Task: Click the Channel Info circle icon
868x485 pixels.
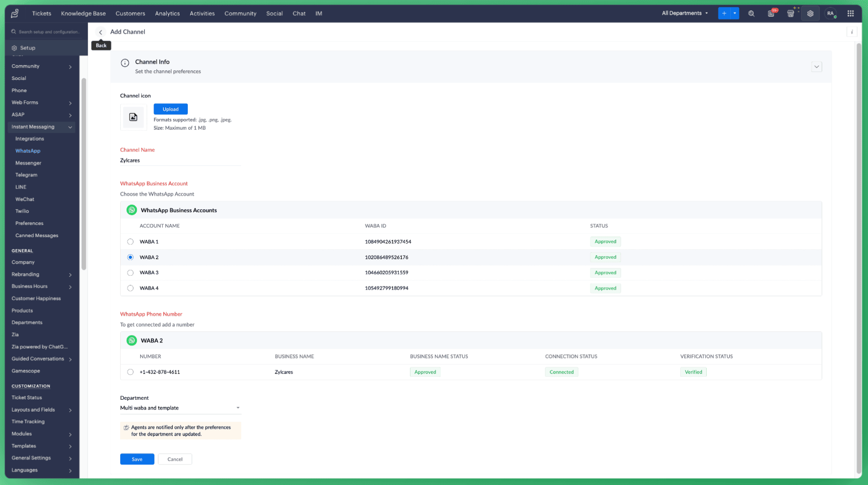Action: pos(125,63)
